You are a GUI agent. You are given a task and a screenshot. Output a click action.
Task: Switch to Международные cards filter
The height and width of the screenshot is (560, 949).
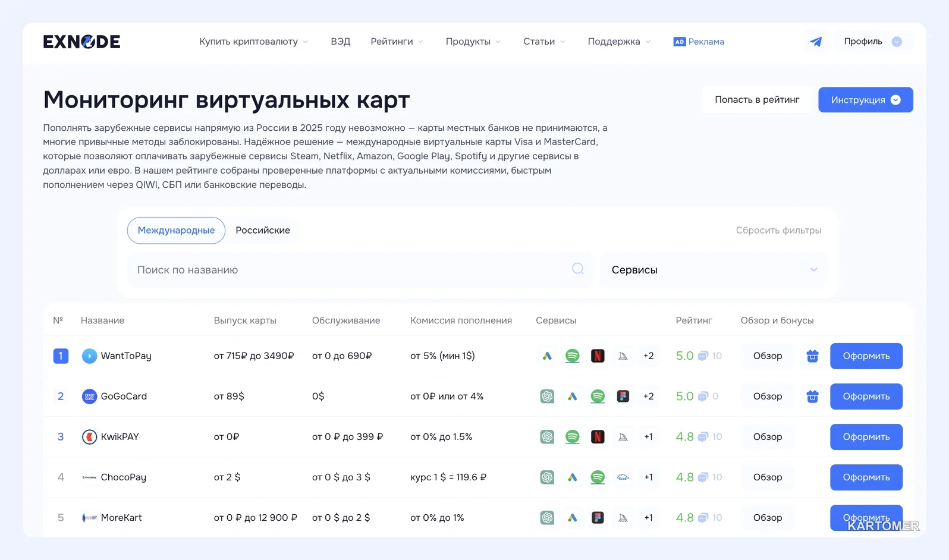coord(176,230)
